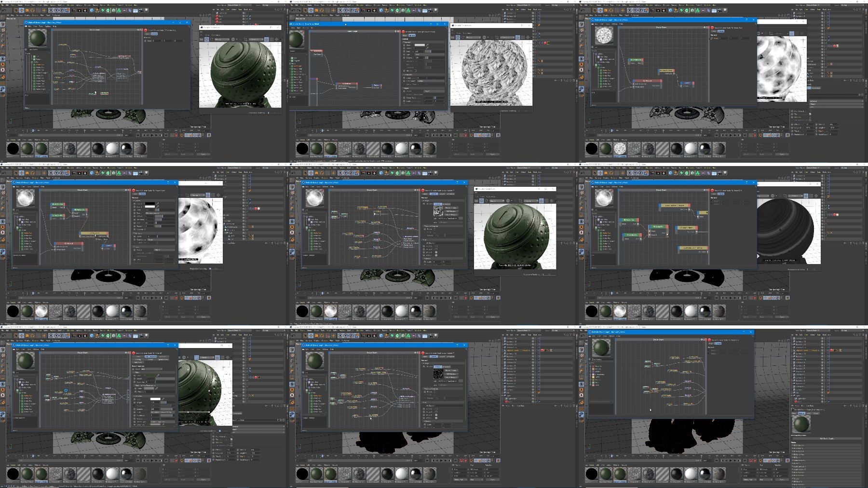Switch to Basic tab in Attribute Manager

[x=794, y=413]
